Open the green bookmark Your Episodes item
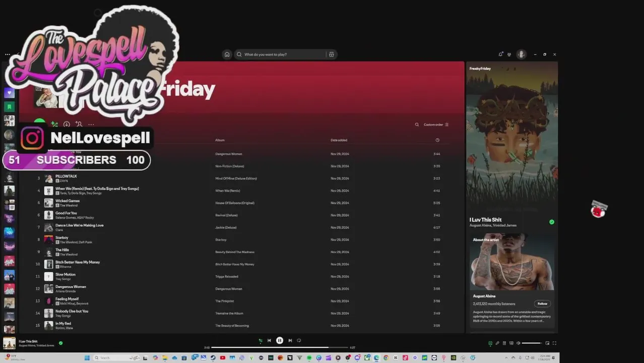The width and height of the screenshot is (644, 363). [9, 107]
